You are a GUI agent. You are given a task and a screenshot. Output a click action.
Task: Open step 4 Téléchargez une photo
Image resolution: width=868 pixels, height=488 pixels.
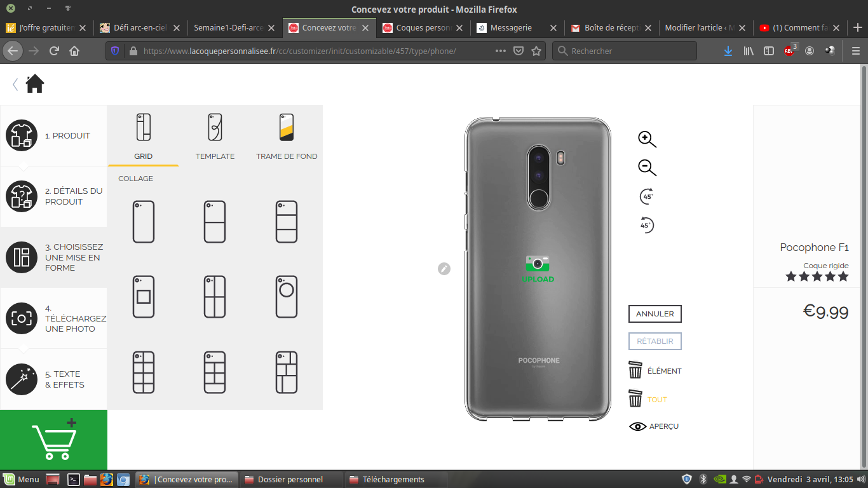coord(53,318)
